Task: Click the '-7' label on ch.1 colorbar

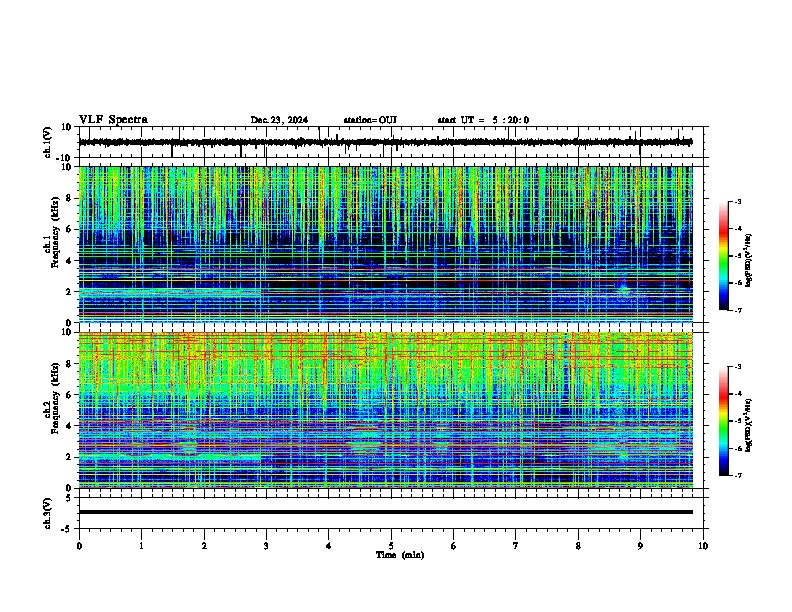Action: click(738, 310)
